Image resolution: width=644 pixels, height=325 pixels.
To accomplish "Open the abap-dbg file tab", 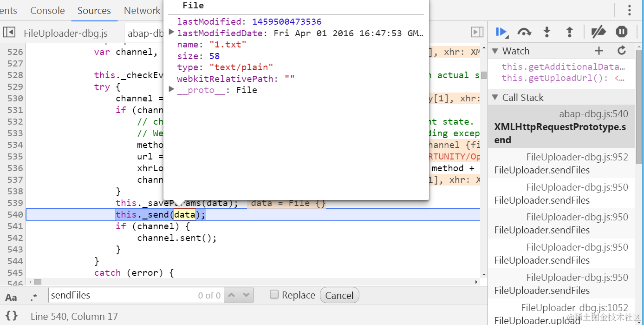I will (x=145, y=33).
